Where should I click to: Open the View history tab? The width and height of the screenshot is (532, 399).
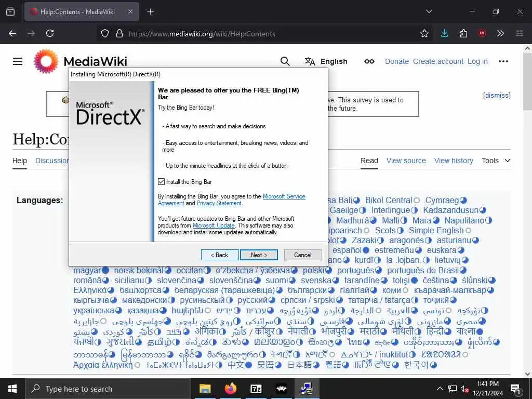(454, 161)
